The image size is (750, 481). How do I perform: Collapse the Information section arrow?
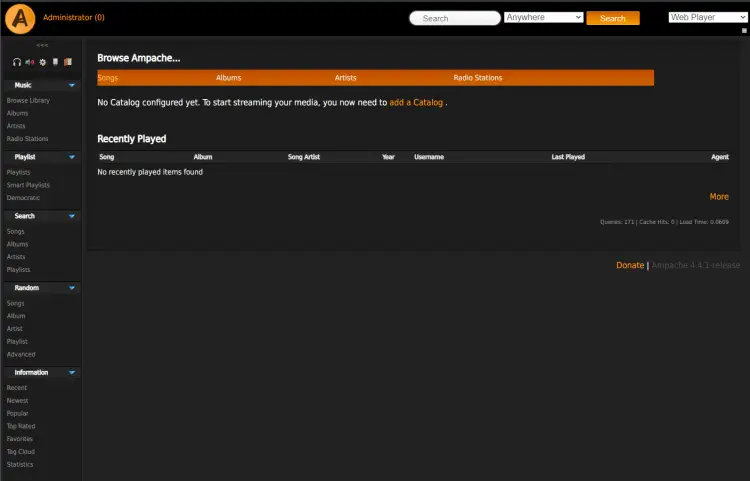[x=72, y=372]
